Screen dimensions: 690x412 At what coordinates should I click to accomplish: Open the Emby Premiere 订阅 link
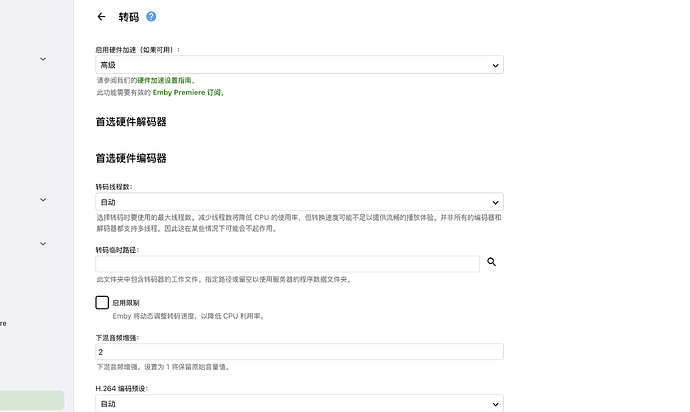[187, 92]
